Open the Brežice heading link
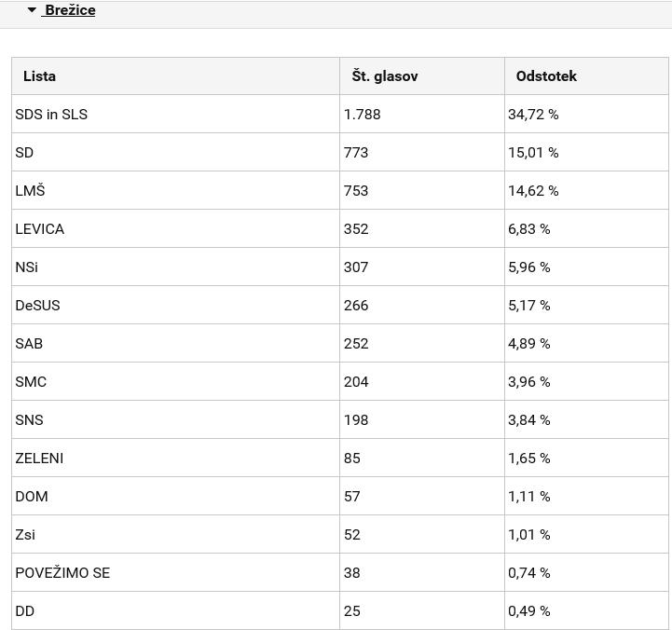 click(x=69, y=10)
